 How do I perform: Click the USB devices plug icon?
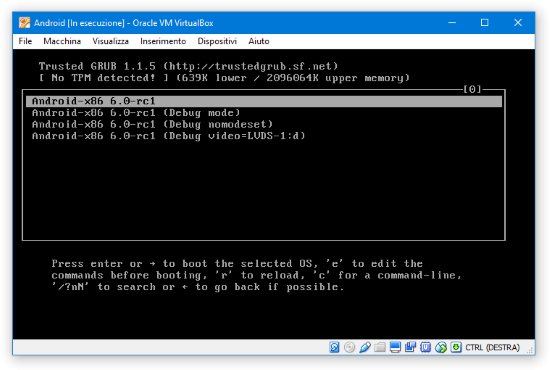[365, 347]
